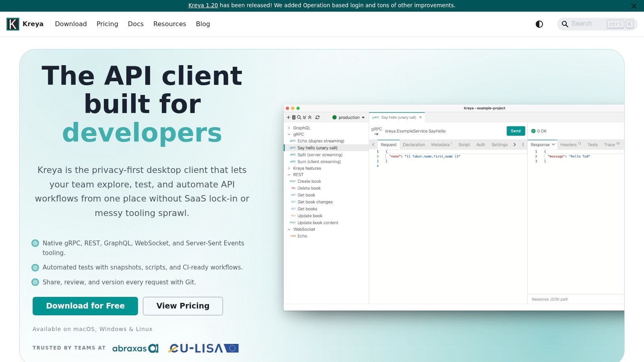The image size is (644, 362).
Task: Open the Docs navigation item
Action: (136, 24)
